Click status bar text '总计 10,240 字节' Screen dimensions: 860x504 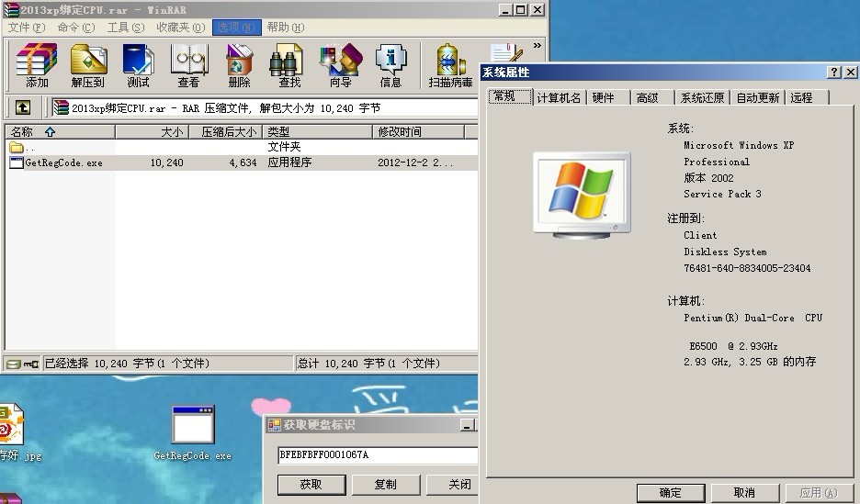(x=368, y=364)
